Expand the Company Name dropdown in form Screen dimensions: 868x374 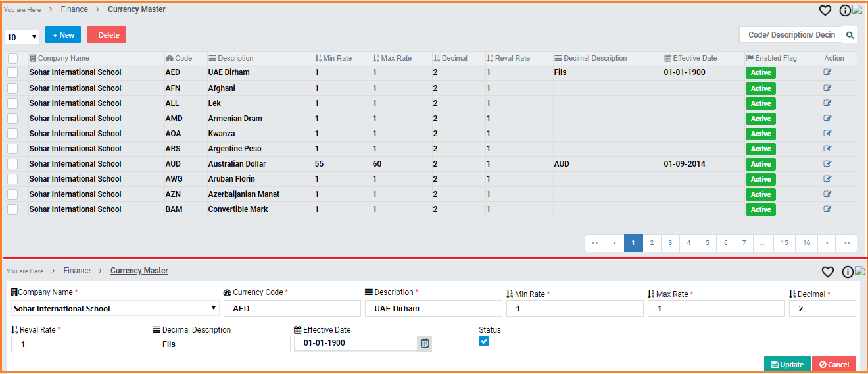point(115,308)
